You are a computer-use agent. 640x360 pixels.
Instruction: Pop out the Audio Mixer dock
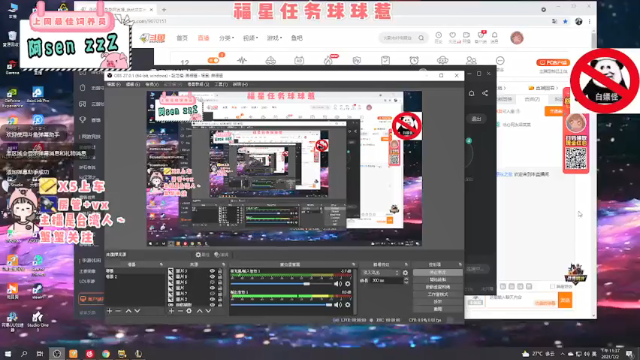[x=353, y=264]
